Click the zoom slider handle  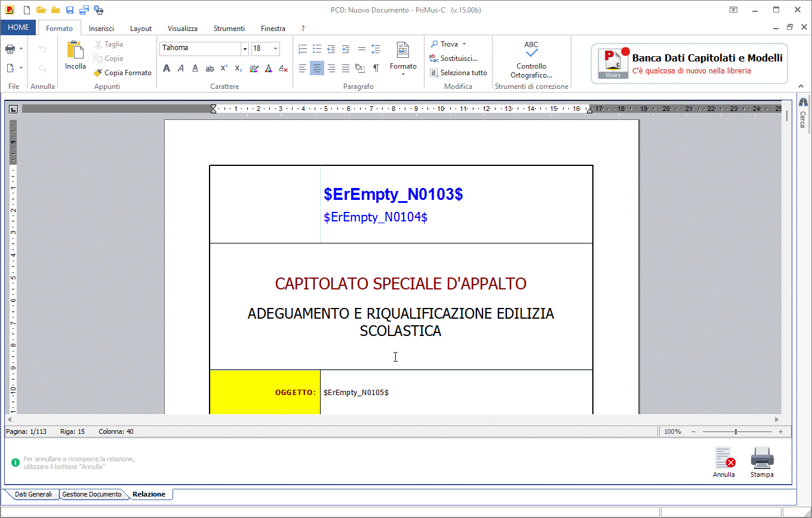click(736, 431)
